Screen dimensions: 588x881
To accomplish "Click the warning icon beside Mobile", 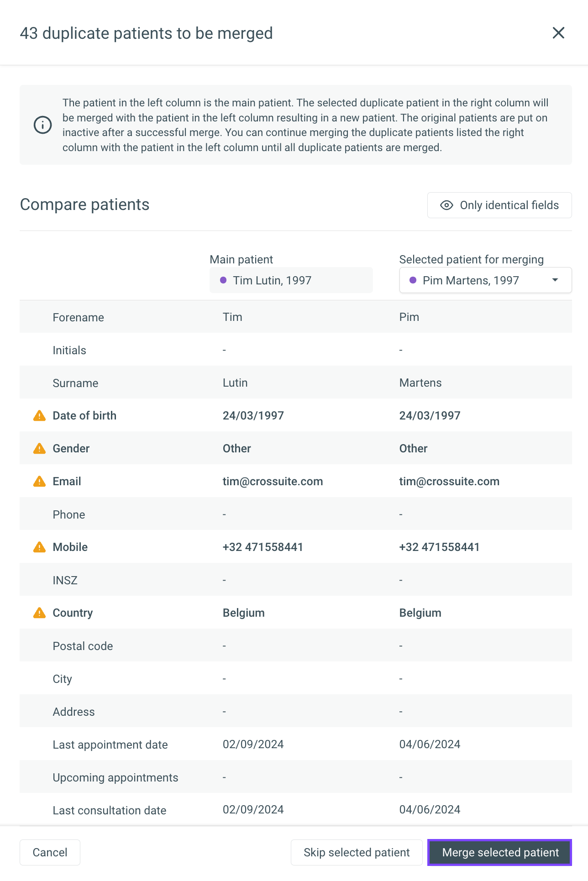I will click(40, 547).
